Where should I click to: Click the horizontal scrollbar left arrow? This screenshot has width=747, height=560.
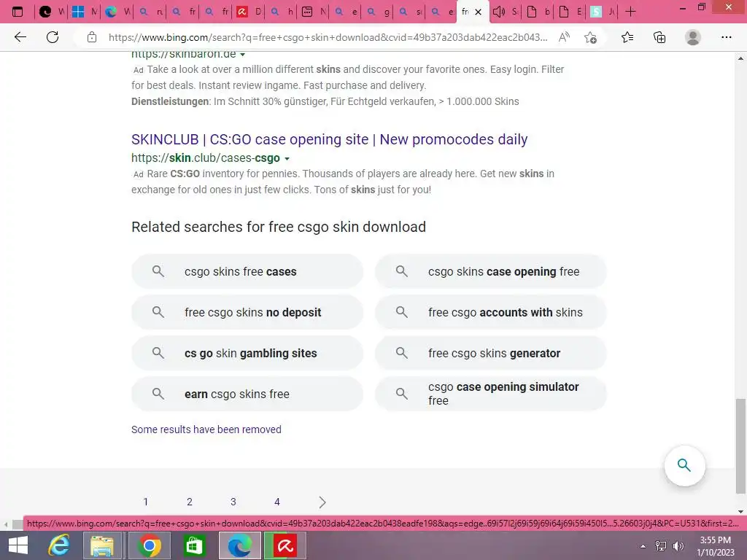5,524
